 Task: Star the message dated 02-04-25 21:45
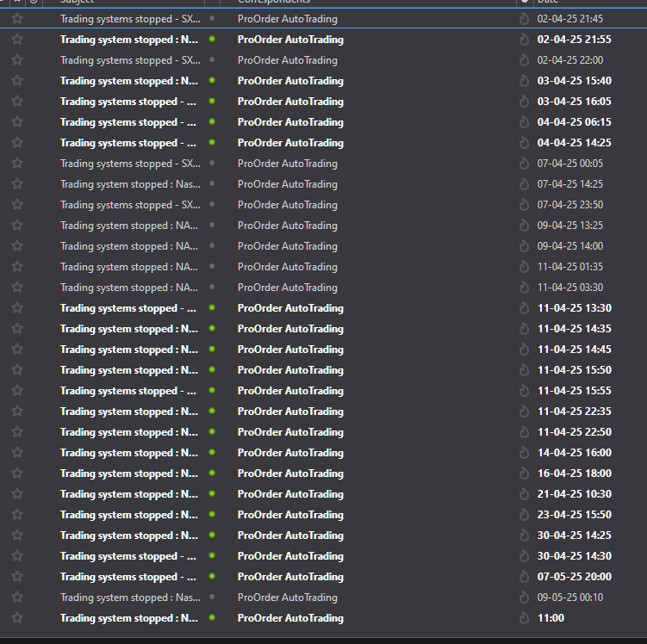[x=17, y=19]
